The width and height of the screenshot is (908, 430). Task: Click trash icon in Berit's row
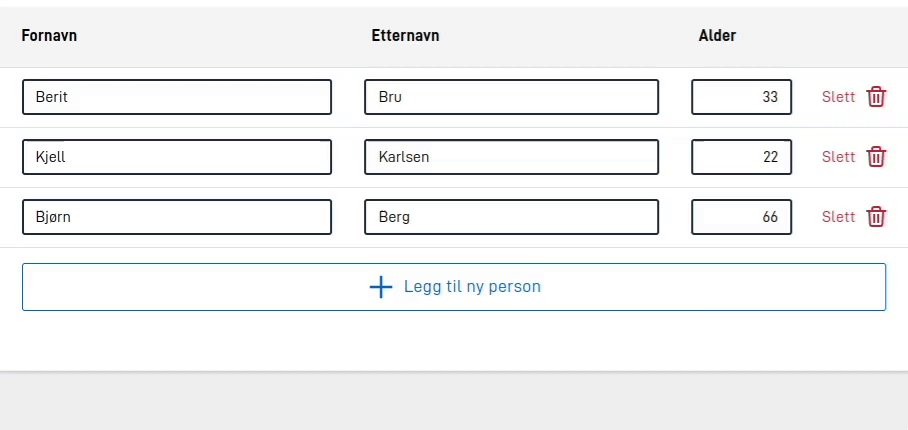tap(876, 97)
